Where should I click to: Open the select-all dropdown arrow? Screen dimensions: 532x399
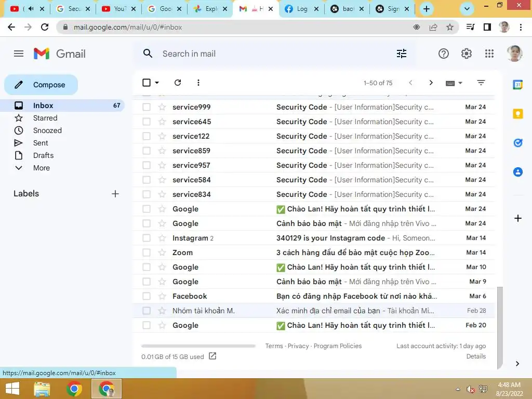157,83
